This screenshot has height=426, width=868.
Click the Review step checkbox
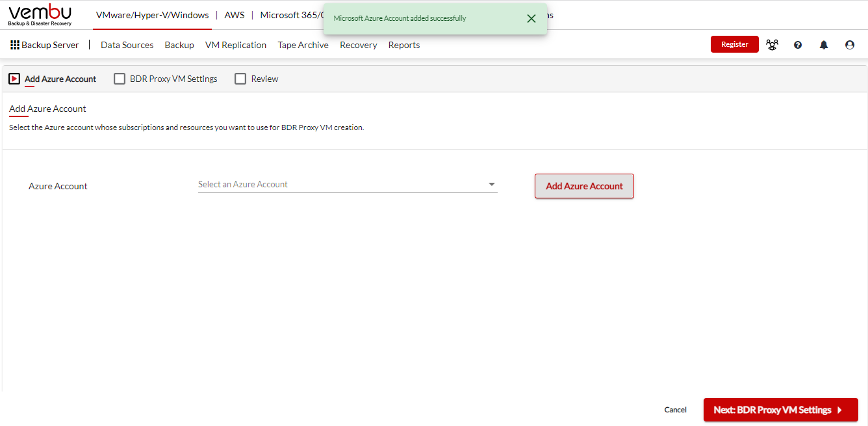(240, 79)
